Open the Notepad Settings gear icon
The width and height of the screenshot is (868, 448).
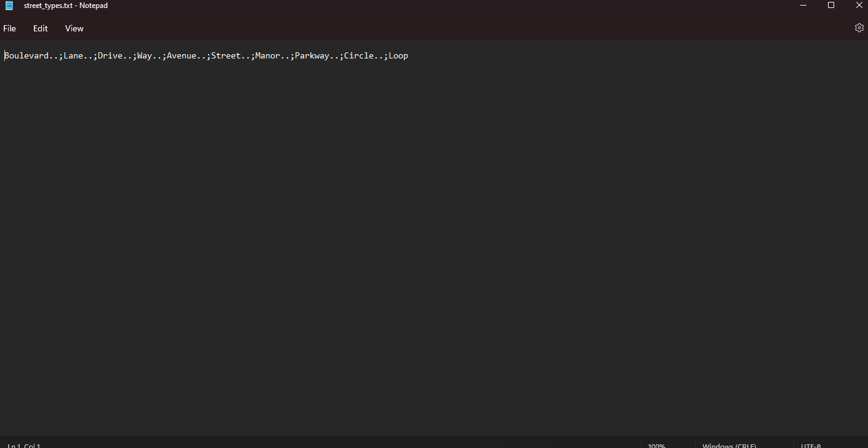859,28
